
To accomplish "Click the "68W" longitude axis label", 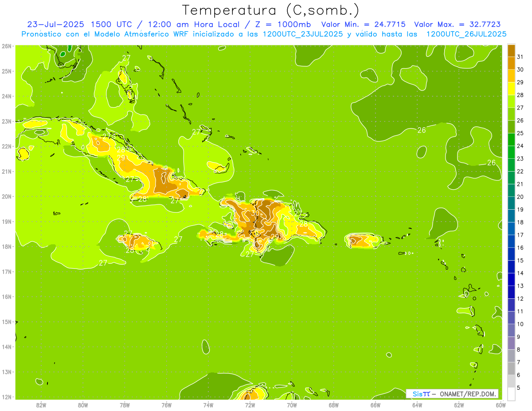I will pyautogui.click(x=333, y=405).
